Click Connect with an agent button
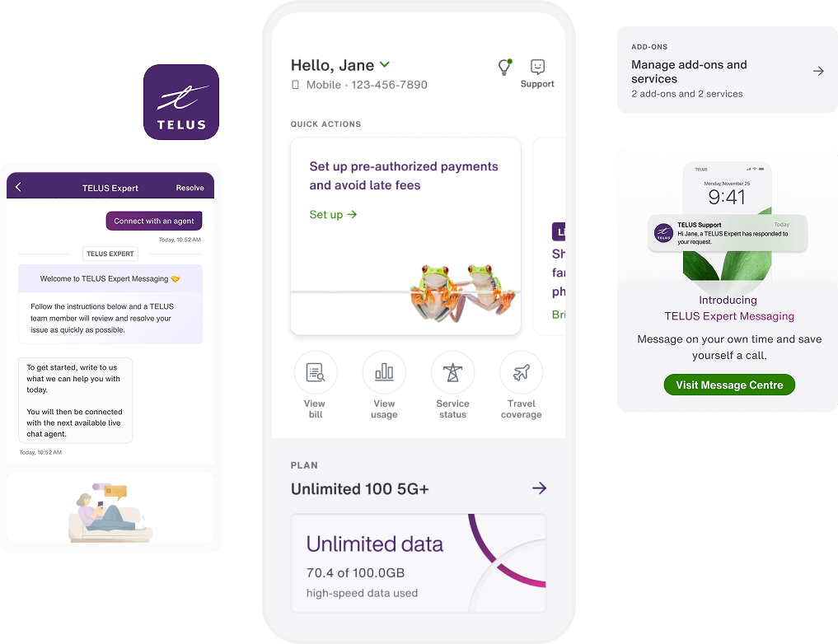Image resolution: width=838 pixels, height=644 pixels. pyautogui.click(x=154, y=221)
